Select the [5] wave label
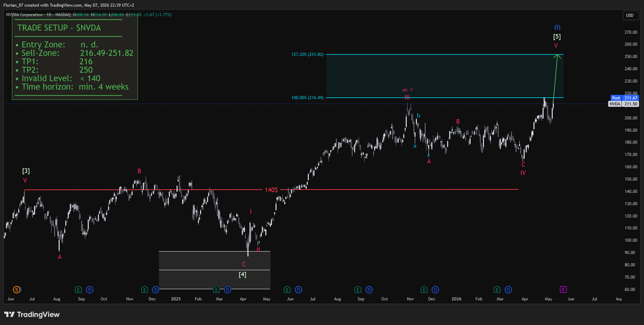This screenshot has width=644, height=325. 557,37
